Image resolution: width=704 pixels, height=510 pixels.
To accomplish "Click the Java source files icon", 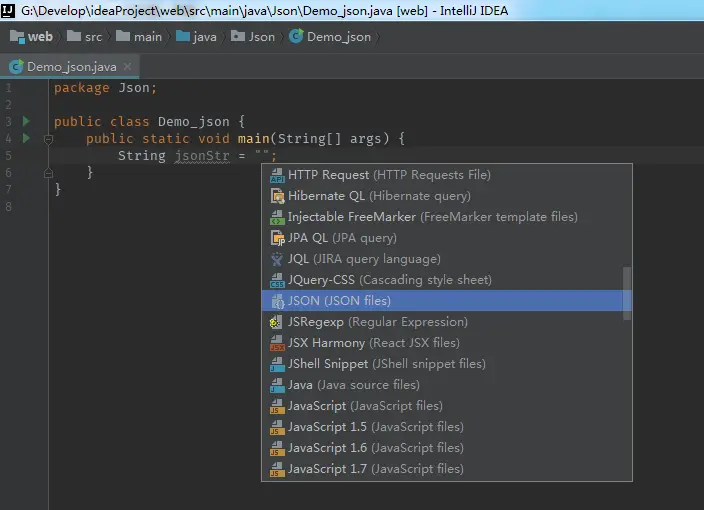I will pyautogui.click(x=277, y=385).
